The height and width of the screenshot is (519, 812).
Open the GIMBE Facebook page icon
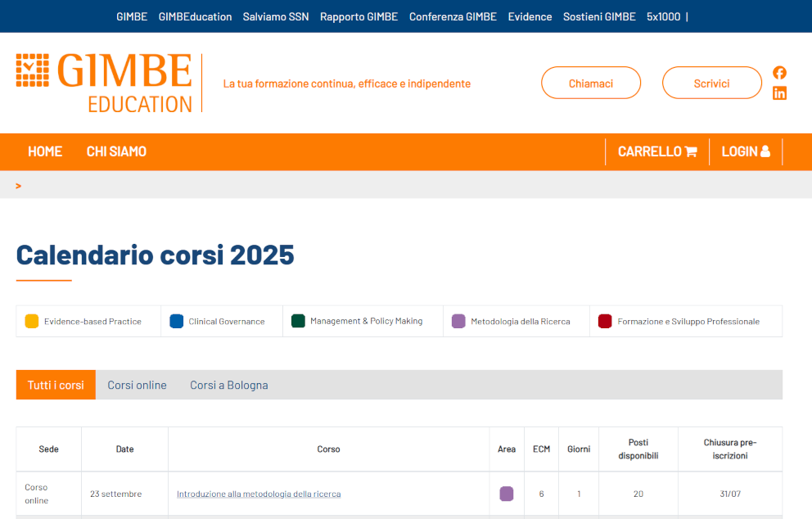(779, 73)
